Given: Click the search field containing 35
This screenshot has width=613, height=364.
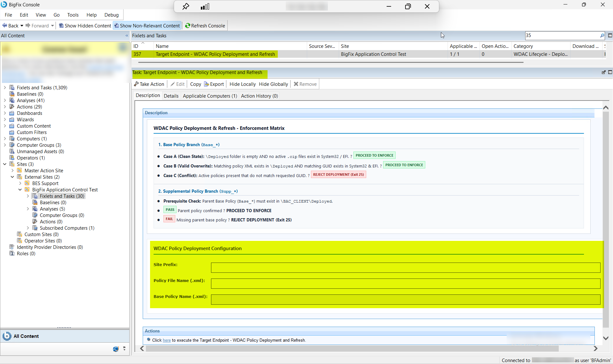Looking at the screenshot, I should 562,35.
